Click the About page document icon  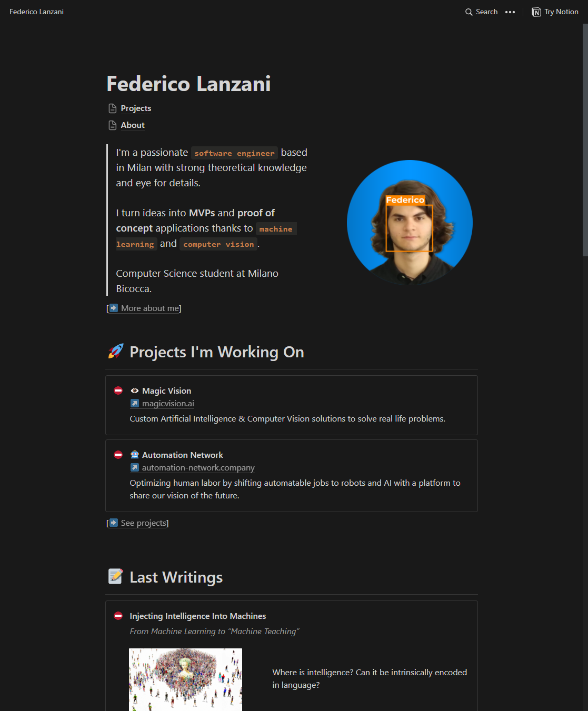(x=113, y=125)
